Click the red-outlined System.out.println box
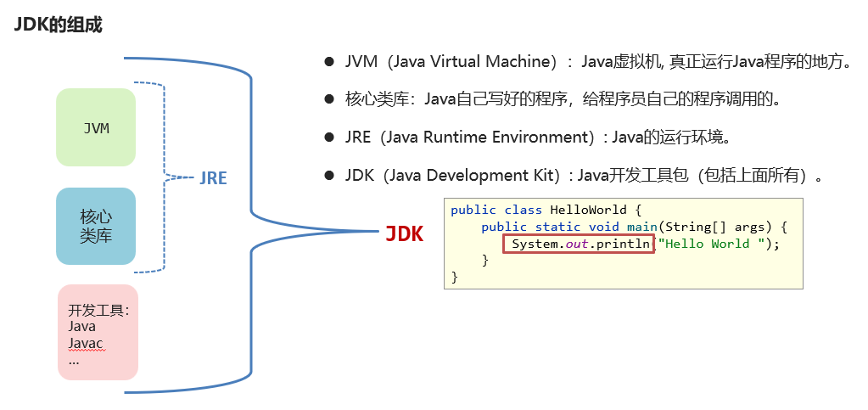 tap(578, 244)
